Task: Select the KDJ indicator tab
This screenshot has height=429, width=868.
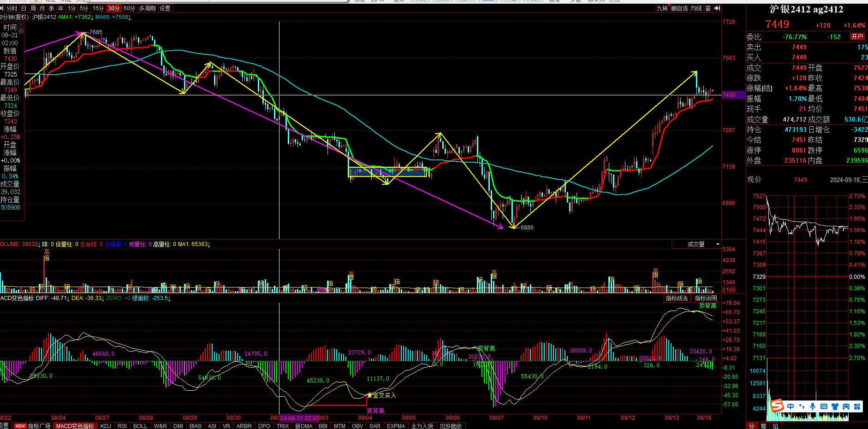Action: point(106,426)
